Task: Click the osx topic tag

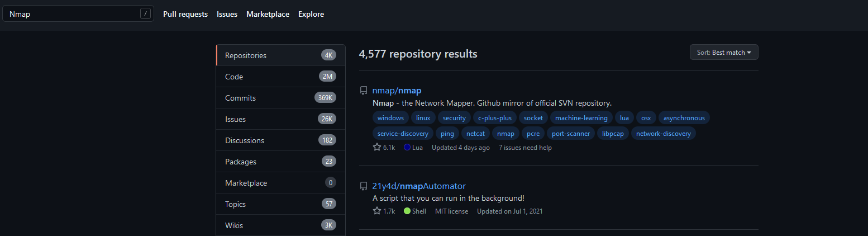Action: point(646,118)
